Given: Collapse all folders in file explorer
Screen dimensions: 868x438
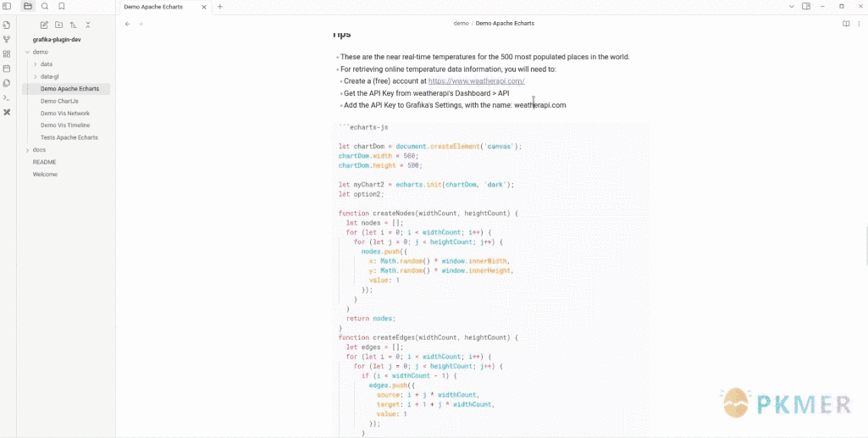Looking at the screenshot, I should point(88,25).
